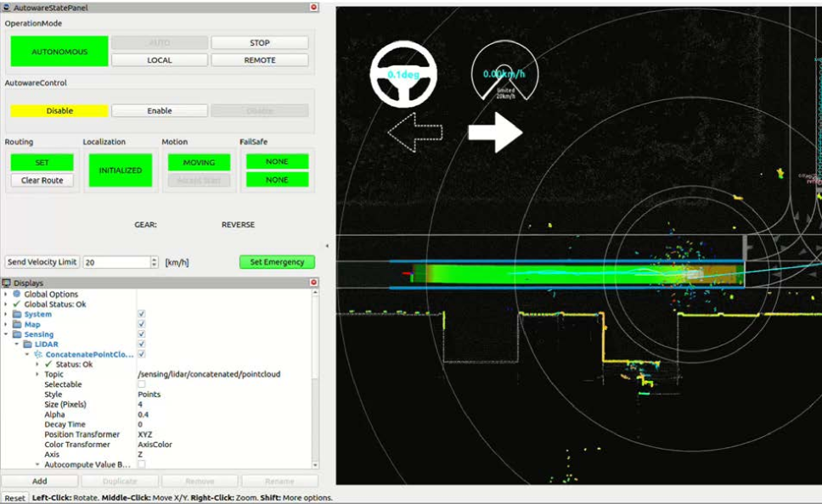Select the ConcatenatePointCloud display icon

pyautogui.click(x=38, y=355)
